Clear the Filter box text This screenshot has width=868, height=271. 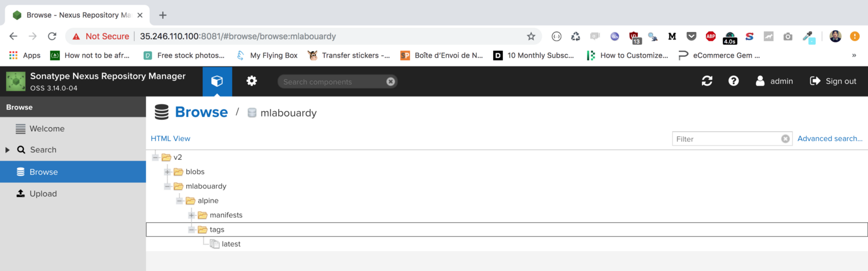coord(785,139)
